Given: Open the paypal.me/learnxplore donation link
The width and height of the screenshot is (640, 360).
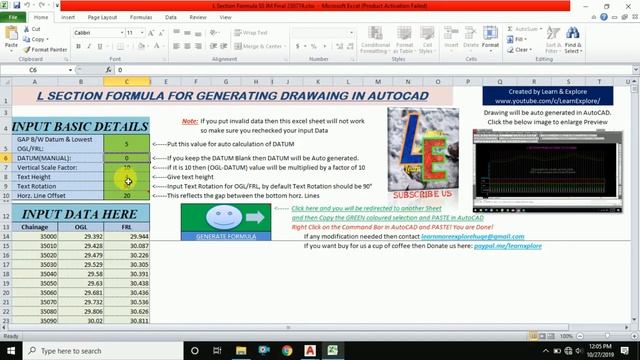Looking at the screenshot, I should tap(508, 246).
